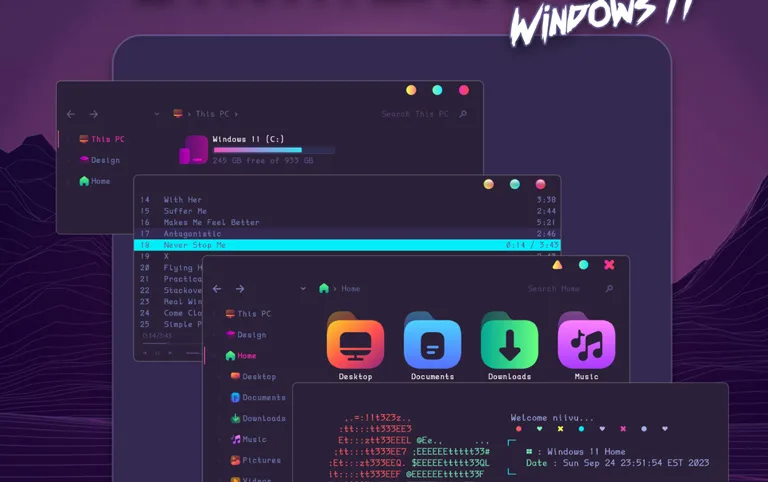
Task: Open Pictures in Home window sidebar
Action: pos(256,460)
